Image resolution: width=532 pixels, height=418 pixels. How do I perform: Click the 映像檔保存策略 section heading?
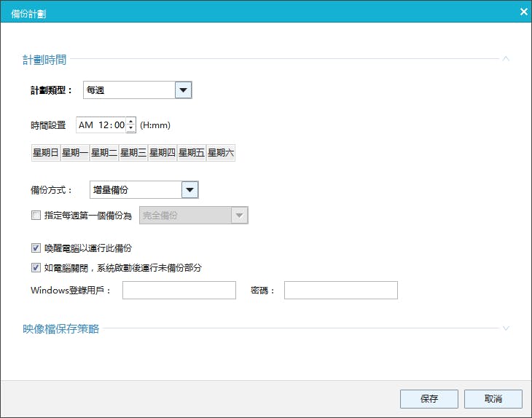pyautogui.click(x=60, y=329)
